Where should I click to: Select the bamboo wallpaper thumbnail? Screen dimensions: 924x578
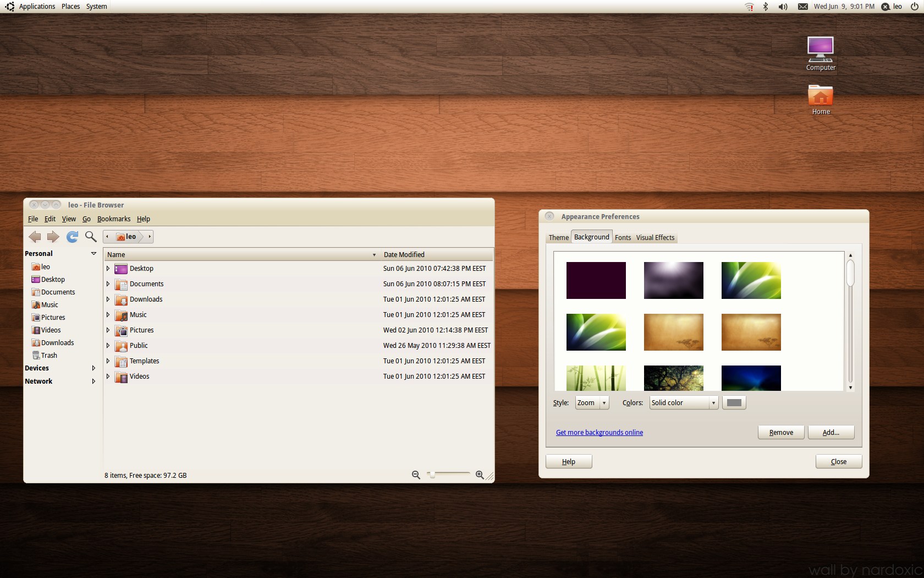tap(596, 378)
